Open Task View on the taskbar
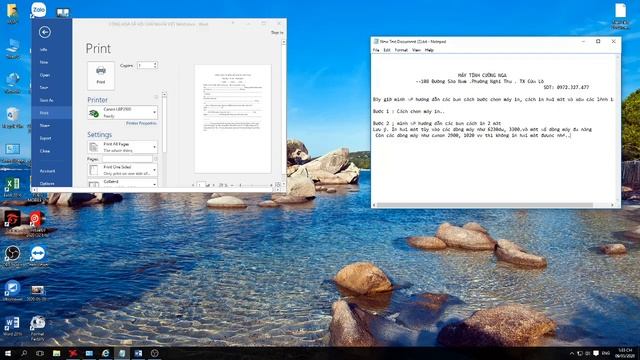 (40, 353)
